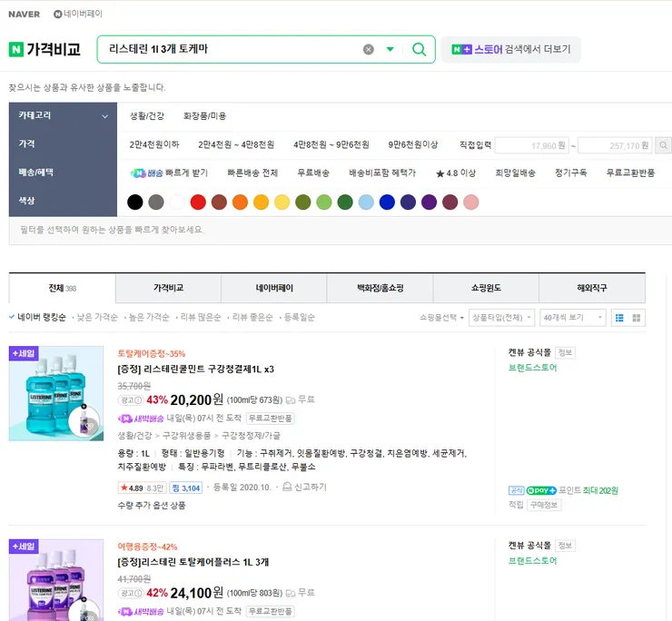Image resolution: width=672 pixels, height=621 pixels.
Task: Open the search history dropdown arrow
Action: pyautogui.click(x=390, y=49)
